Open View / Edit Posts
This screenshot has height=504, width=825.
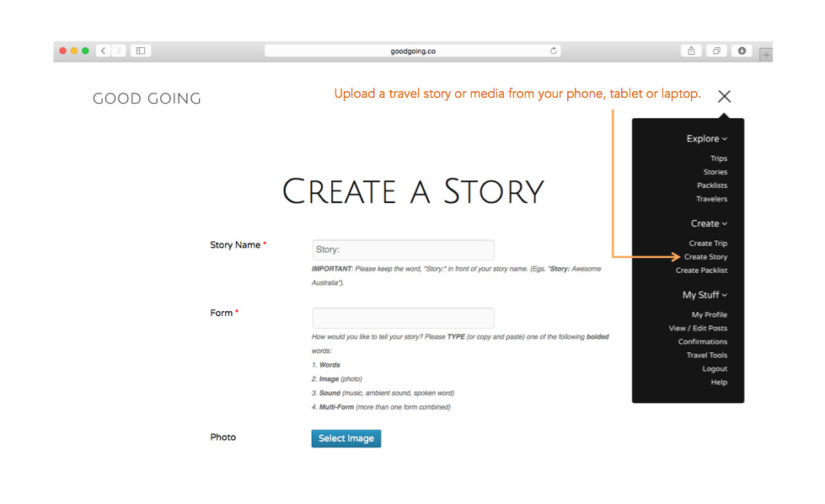point(698,329)
